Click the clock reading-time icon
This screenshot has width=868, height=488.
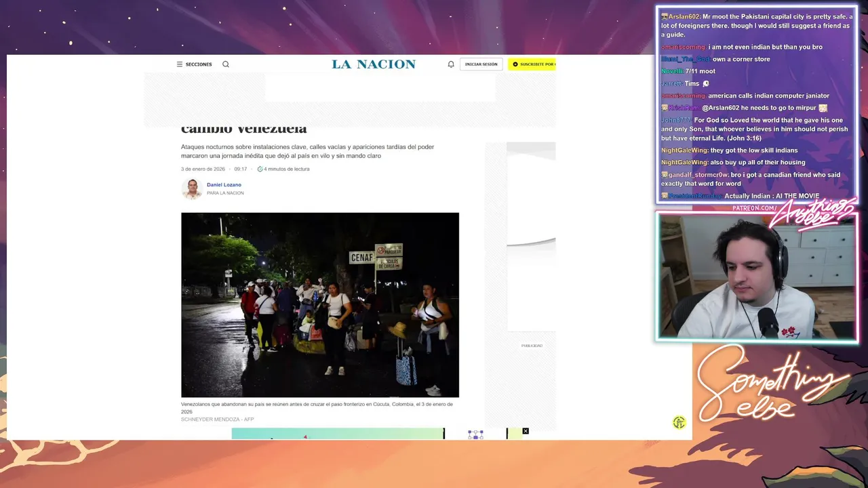pyautogui.click(x=260, y=169)
